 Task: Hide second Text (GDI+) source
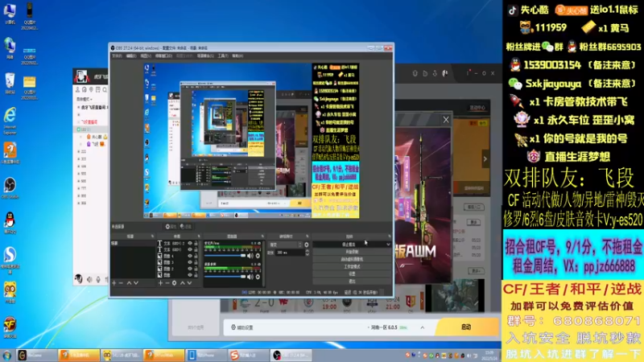point(190,249)
